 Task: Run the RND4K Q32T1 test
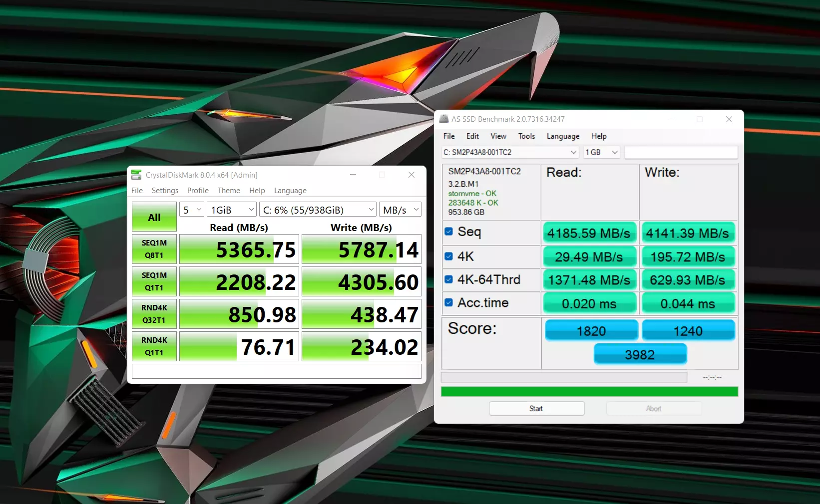[x=154, y=314]
